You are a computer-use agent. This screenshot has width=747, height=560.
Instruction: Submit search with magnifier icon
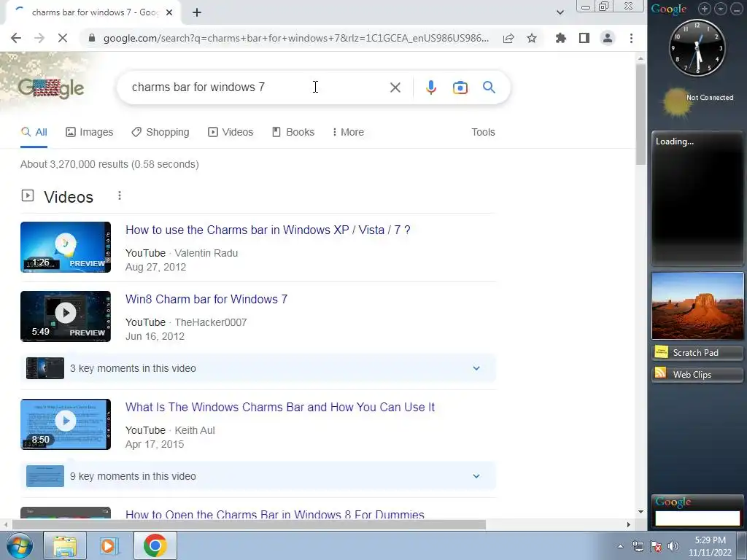(489, 87)
